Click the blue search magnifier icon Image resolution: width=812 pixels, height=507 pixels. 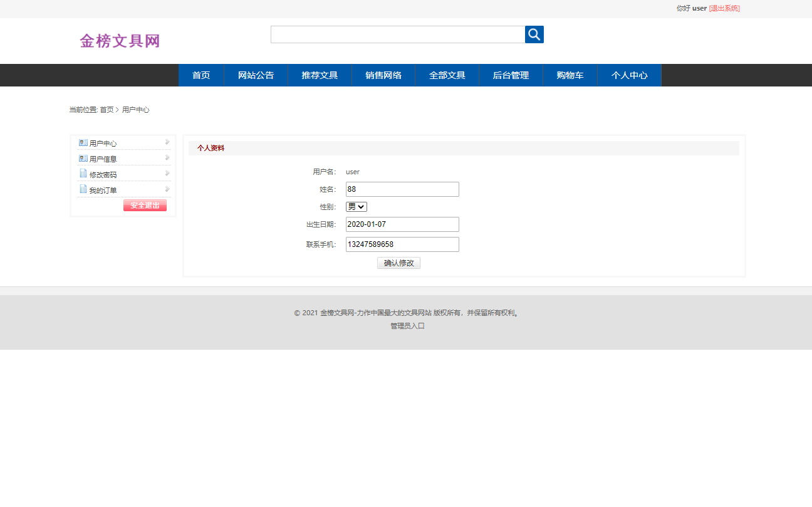(x=533, y=34)
